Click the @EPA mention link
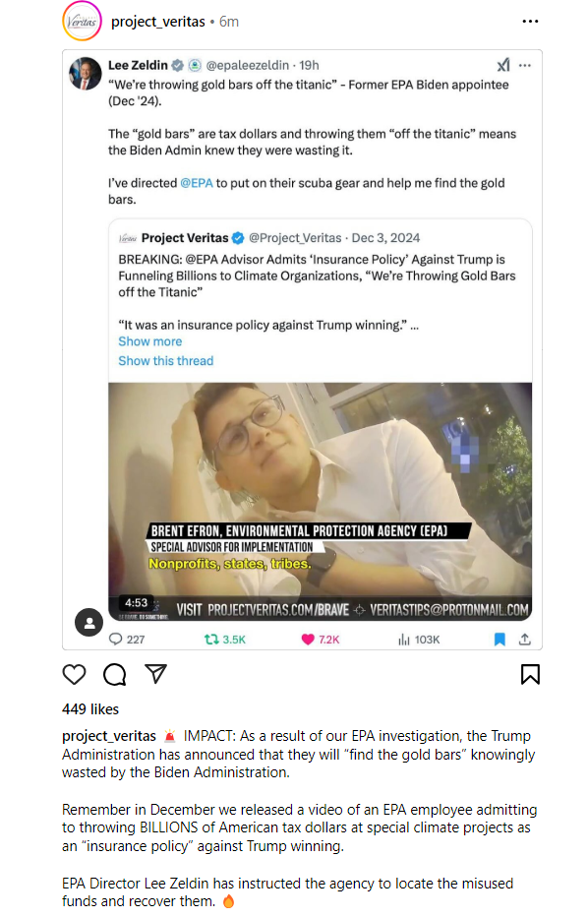The height and width of the screenshot is (918, 588). click(x=197, y=183)
